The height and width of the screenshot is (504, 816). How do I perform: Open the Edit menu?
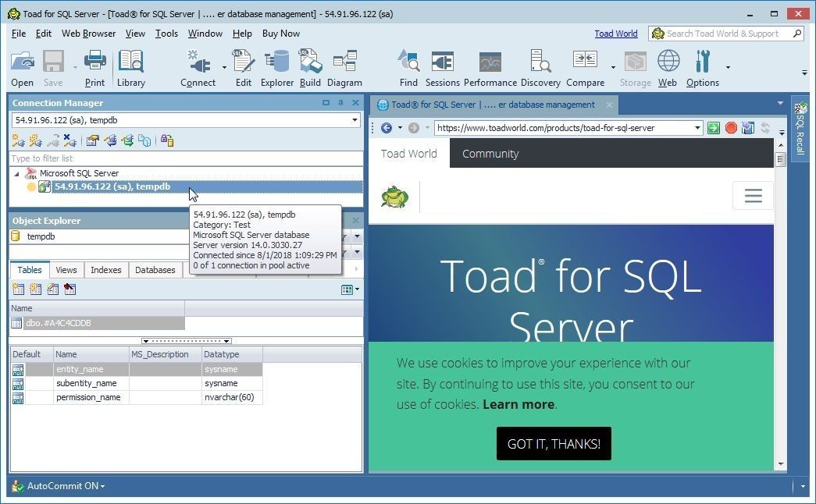(43, 34)
